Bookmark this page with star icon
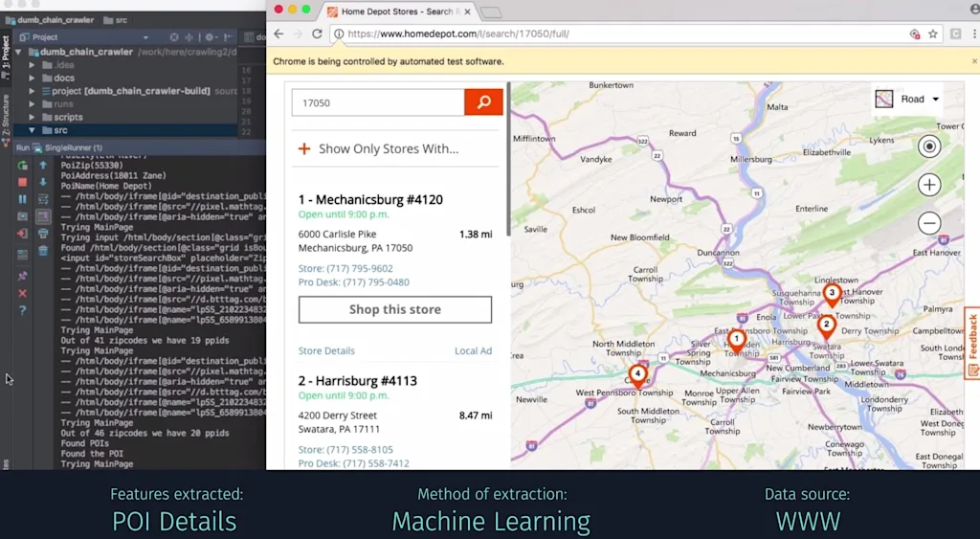Image resolution: width=980 pixels, height=539 pixels. [x=933, y=34]
